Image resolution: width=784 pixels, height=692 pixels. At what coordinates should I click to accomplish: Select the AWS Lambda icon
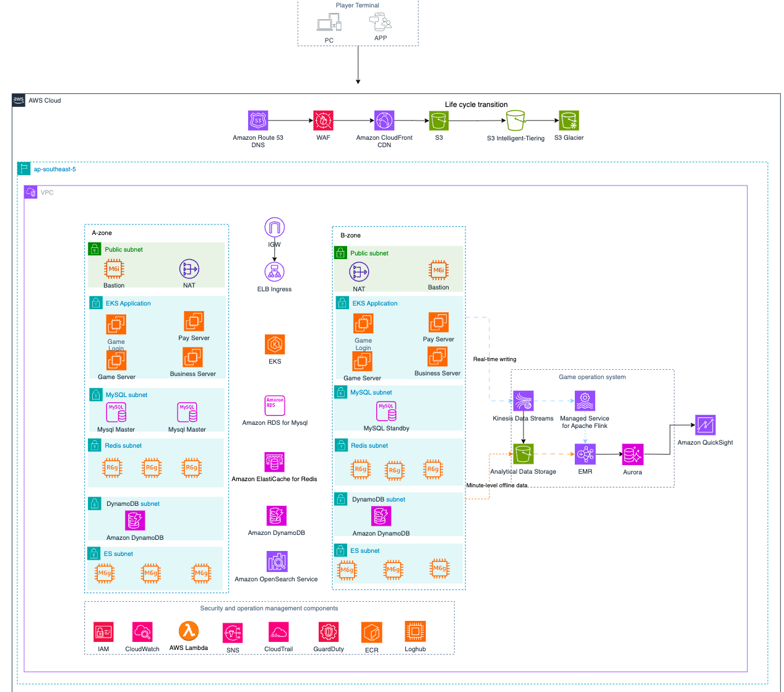pyautogui.click(x=188, y=632)
